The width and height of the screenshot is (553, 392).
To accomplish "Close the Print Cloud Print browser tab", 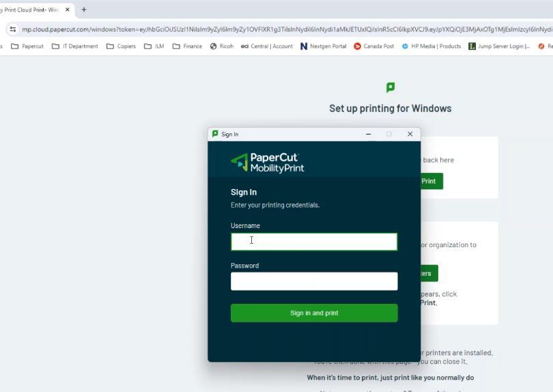I will point(68,10).
